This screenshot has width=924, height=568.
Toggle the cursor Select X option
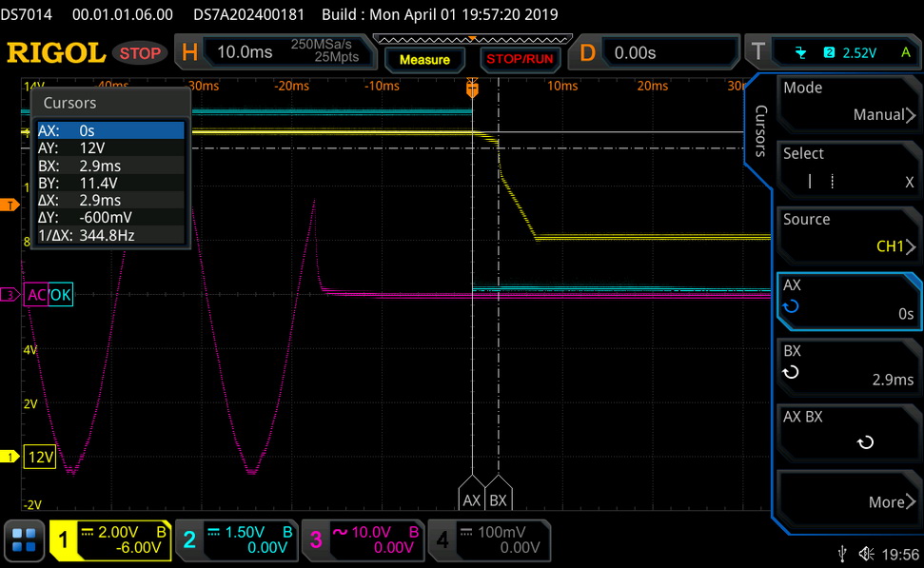[x=849, y=168]
